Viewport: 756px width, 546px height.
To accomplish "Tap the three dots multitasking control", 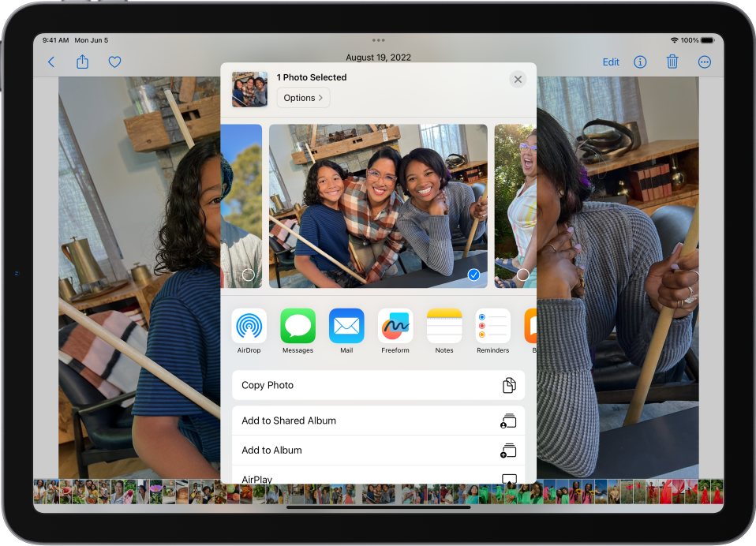I will point(379,40).
